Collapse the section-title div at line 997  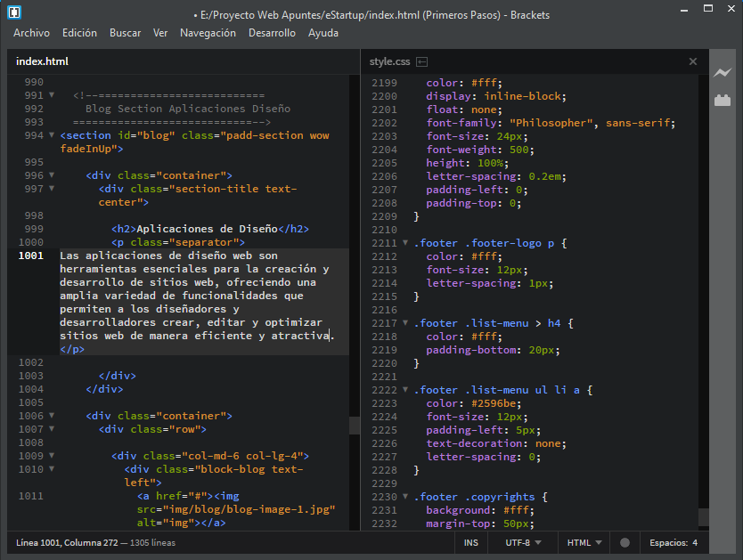click(52, 189)
